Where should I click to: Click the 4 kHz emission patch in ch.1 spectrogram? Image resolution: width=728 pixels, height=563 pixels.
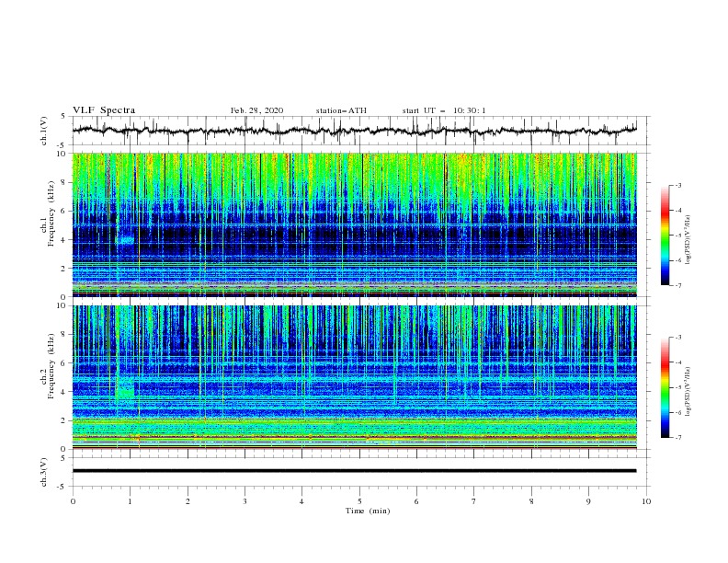tap(125, 240)
